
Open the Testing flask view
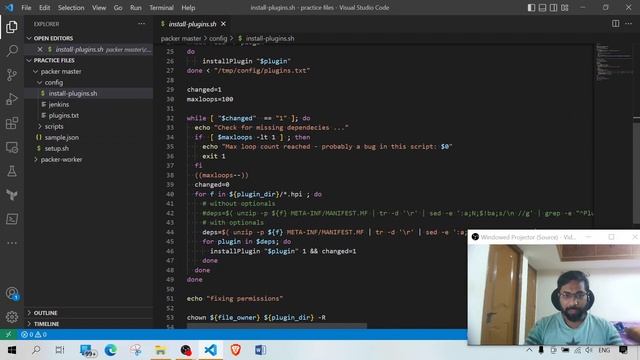tap(12, 171)
